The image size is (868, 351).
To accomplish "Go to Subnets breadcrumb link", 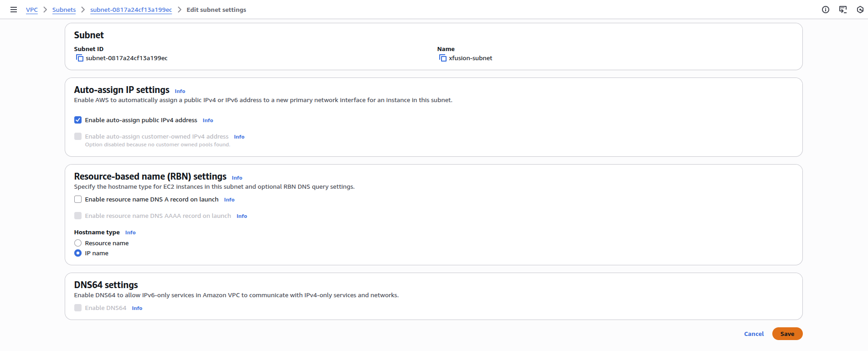I will tap(64, 10).
